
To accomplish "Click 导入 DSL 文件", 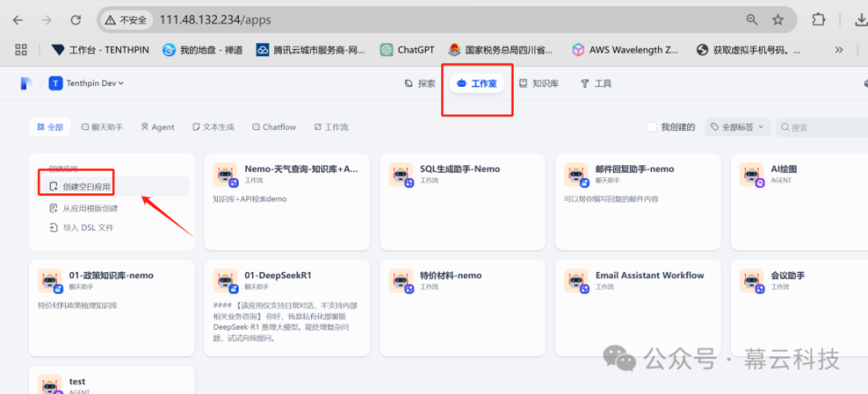I will point(81,228).
